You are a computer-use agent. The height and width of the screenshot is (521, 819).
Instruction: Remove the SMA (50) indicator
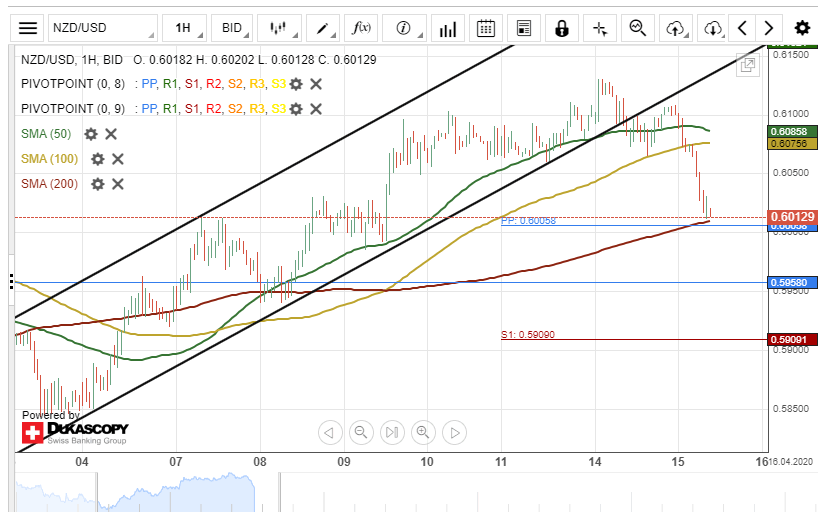coord(111,134)
